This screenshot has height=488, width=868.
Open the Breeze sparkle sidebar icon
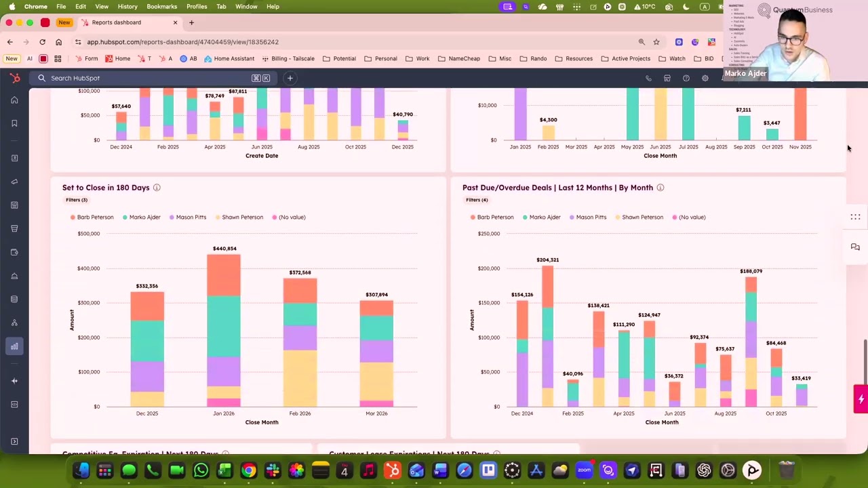[14, 381]
